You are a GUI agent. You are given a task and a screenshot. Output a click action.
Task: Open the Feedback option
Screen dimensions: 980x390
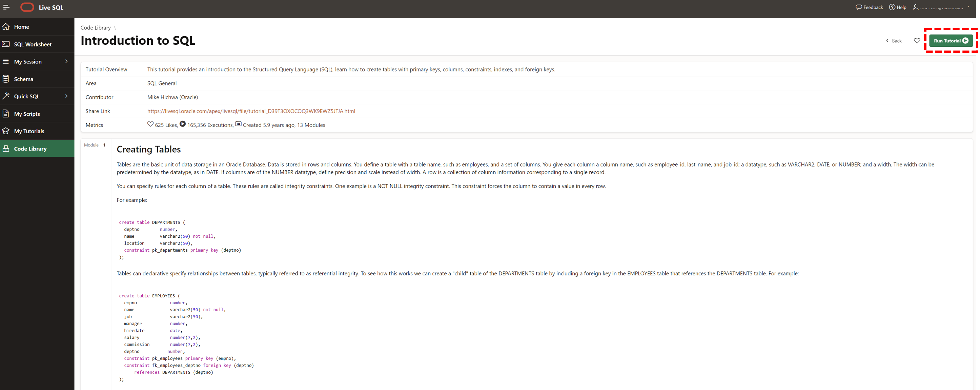pos(869,7)
